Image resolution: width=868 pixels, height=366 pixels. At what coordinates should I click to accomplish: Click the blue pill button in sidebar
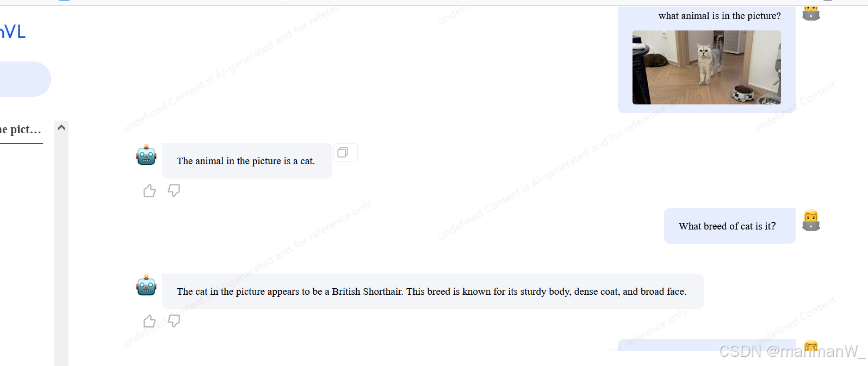24,79
